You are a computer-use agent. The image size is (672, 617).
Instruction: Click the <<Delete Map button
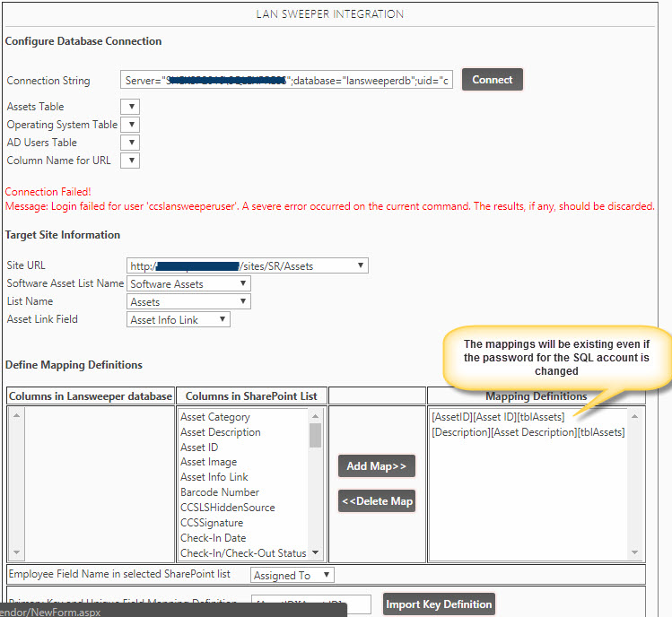376,501
